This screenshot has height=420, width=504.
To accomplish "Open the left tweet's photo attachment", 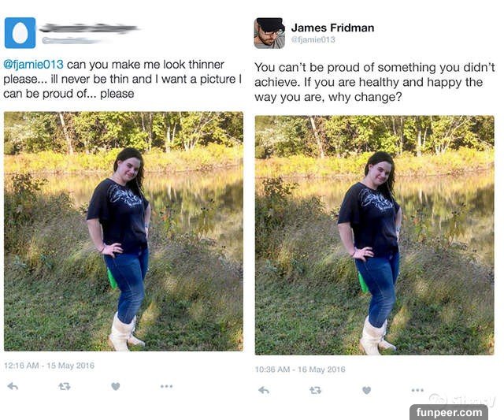I will 124,231.
